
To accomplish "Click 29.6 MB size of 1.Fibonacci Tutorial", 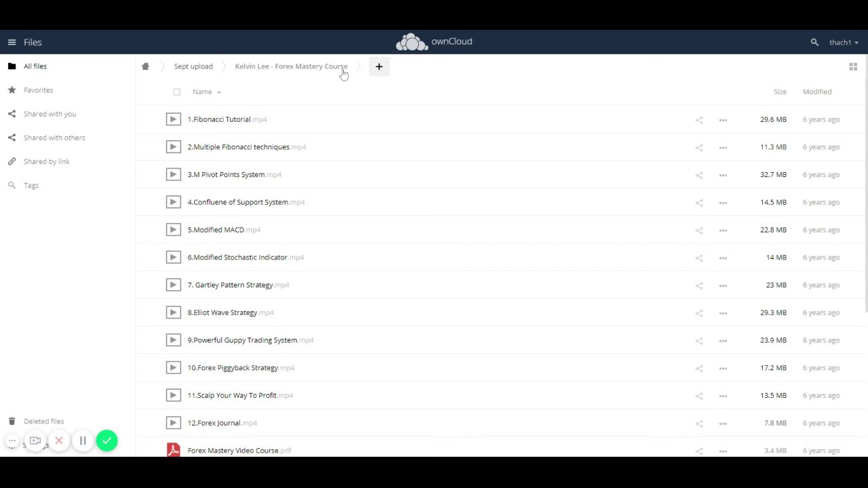I will [773, 119].
